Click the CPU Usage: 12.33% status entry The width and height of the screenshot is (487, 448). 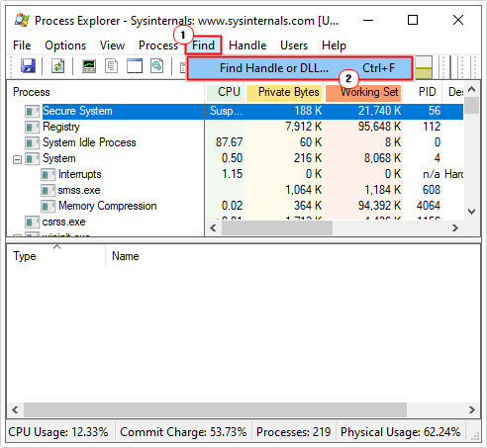point(58,432)
